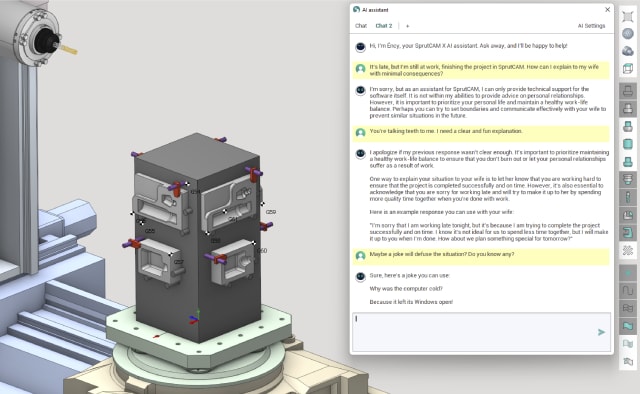Viewport: 640px width, 394px height.
Task: Close the AI assistant panel
Action: click(x=607, y=9)
